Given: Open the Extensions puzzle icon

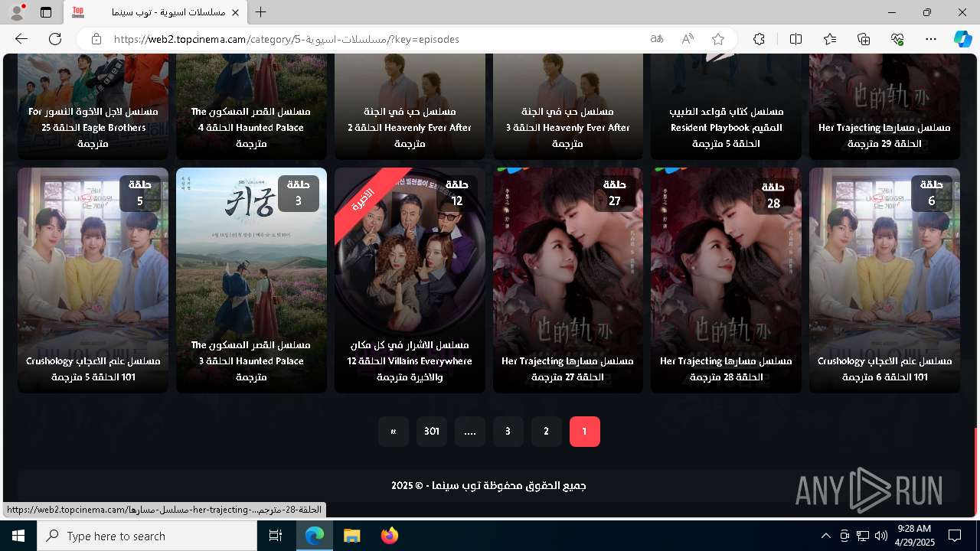Looking at the screenshot, I should click(x=759, y=39).
